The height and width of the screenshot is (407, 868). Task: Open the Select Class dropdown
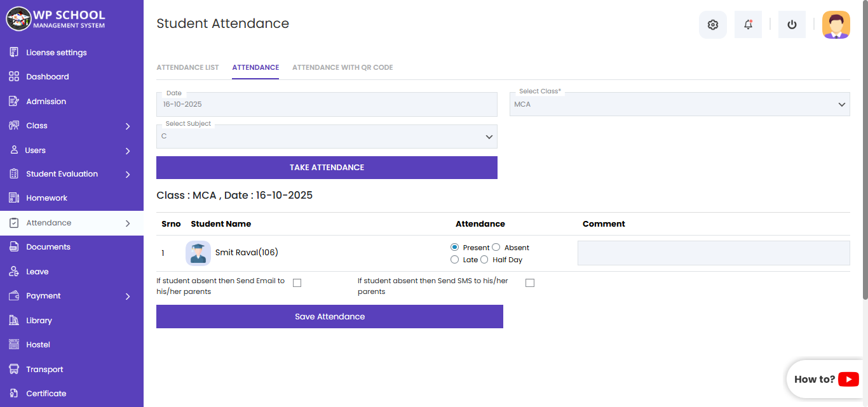(x=679, y=105)
